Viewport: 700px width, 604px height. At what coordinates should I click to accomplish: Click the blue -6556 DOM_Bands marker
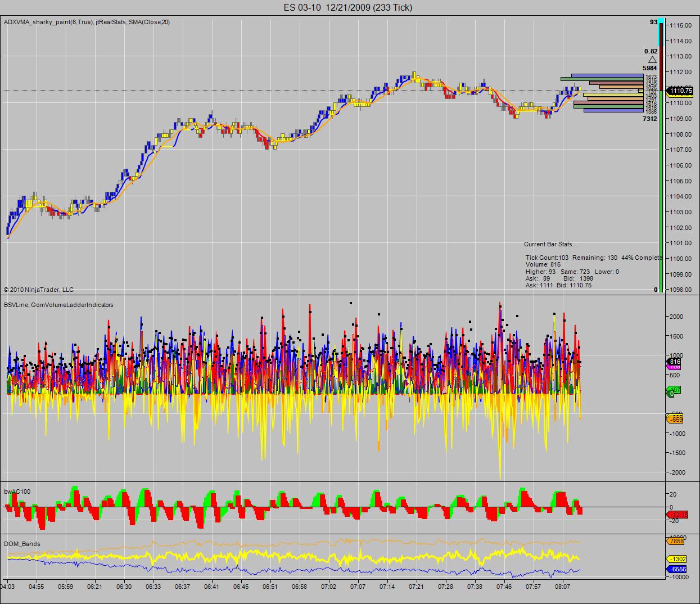point(676,569)
